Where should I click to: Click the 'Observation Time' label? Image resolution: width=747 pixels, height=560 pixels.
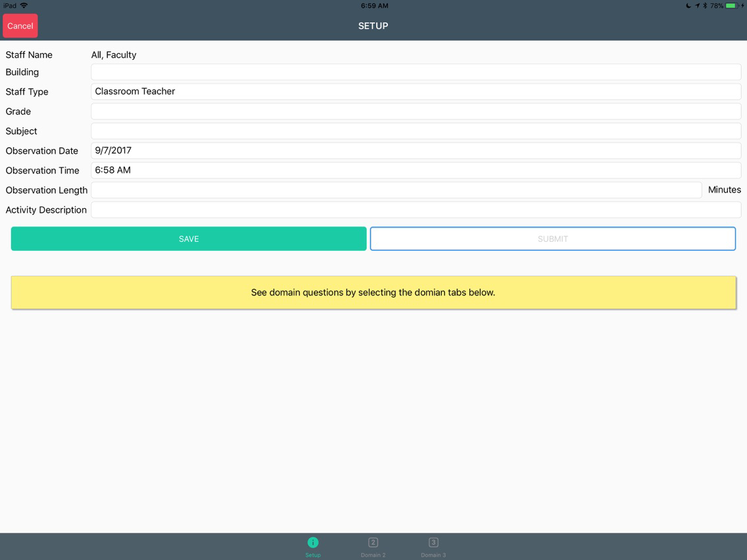(42, 170)
